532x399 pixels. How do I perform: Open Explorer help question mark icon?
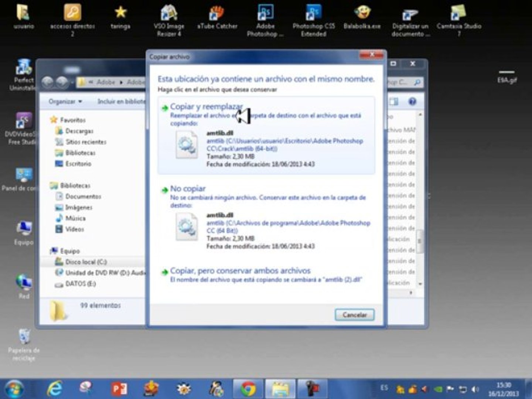pos(412,101)
